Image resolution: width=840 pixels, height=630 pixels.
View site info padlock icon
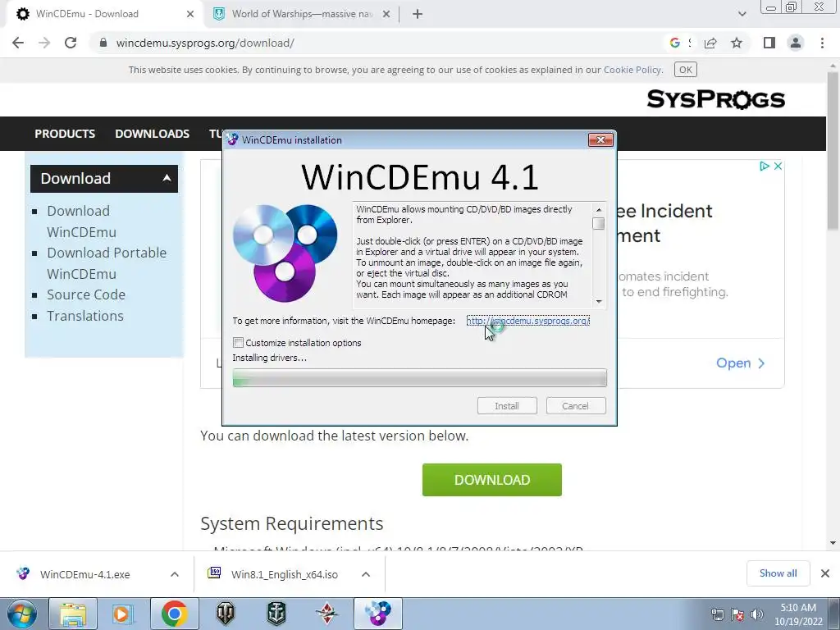[x=103, y=43]
